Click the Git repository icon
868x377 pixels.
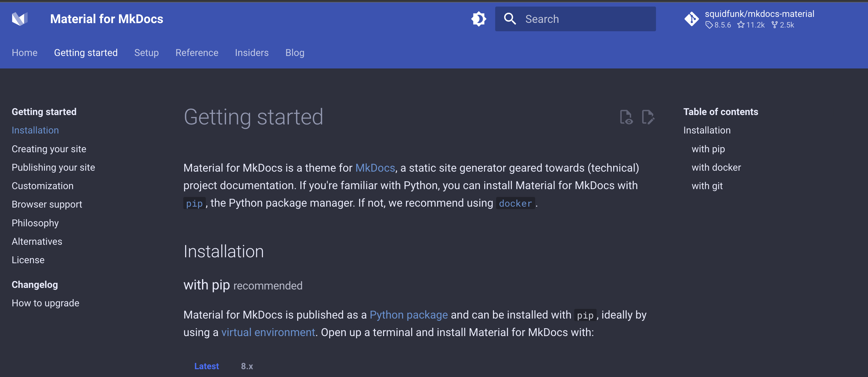(692, 19)
